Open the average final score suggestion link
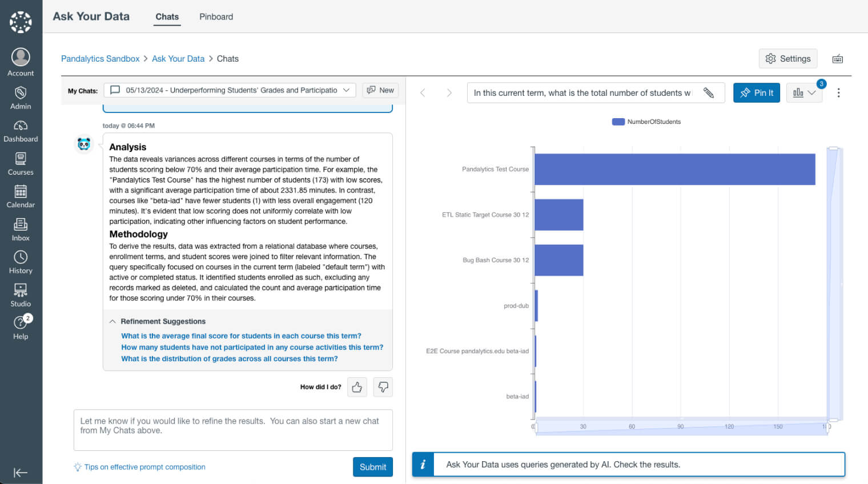This screenshot has height=484, width=868. (241, 336)
